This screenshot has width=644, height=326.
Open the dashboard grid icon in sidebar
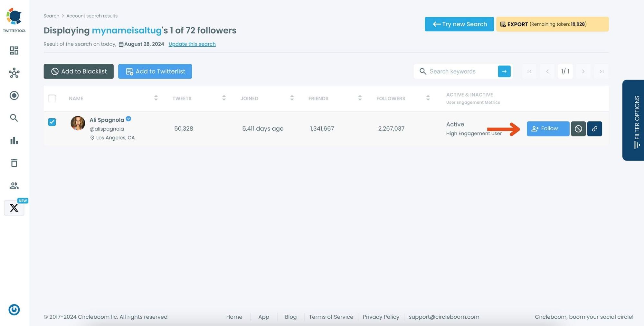coord(14,51)
